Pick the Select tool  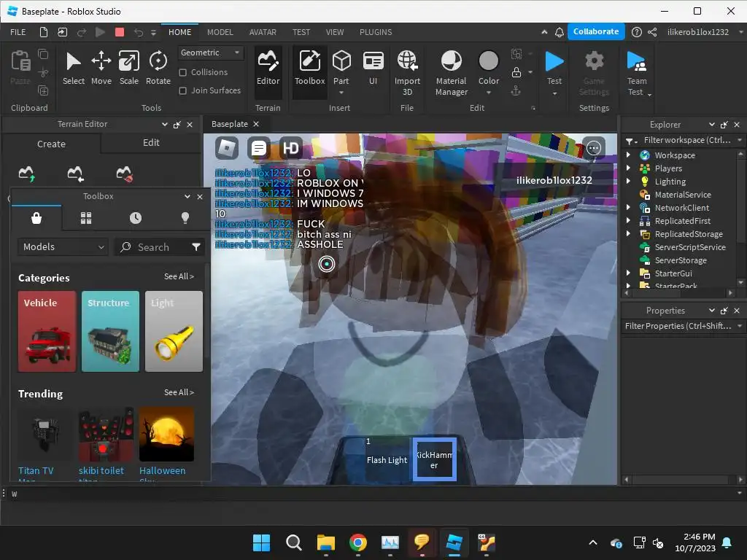(x=74, y=68)
